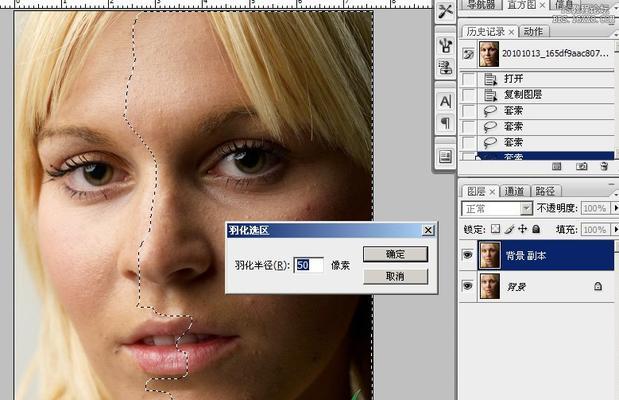Open the 填充 slider arrow

click(x=615, y=229)
